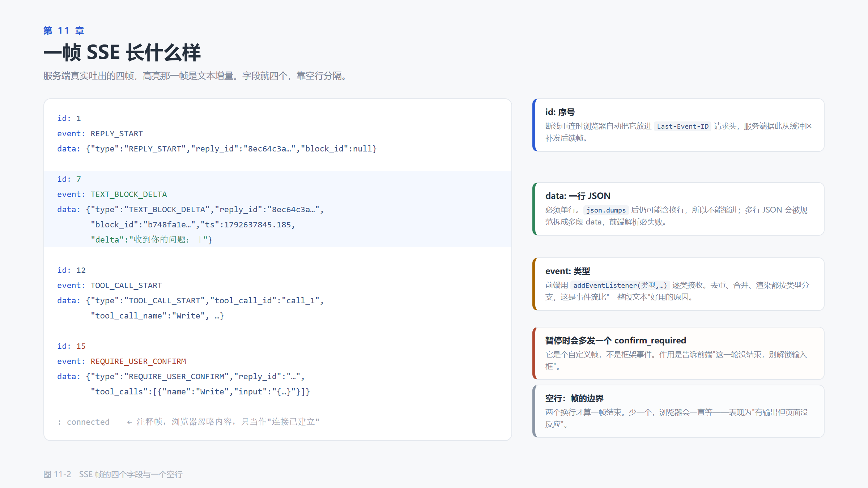Screen dimensions: 868x488
Task: Click the inline code "addEventListener(类型,…)"
Action: coord(620,285)
